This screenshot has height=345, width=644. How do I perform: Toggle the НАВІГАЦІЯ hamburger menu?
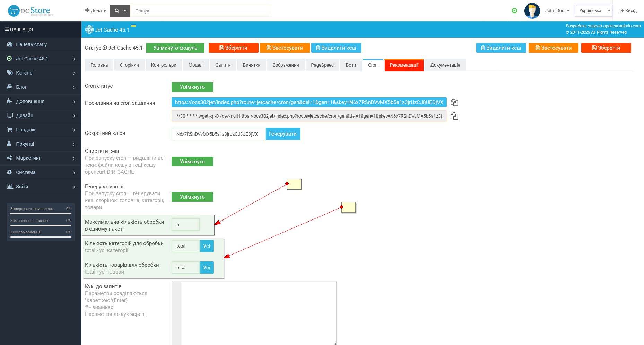[x=7, y=29]
